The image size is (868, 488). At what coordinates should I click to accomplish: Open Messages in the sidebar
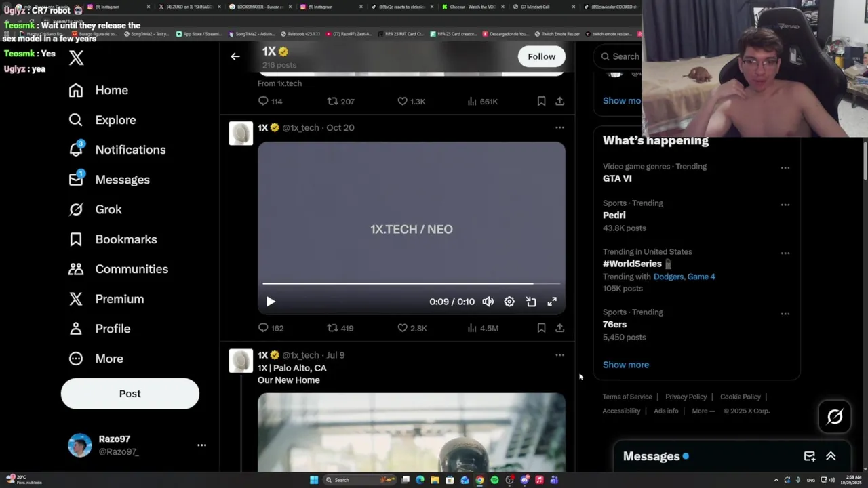[x=109, y=180]
